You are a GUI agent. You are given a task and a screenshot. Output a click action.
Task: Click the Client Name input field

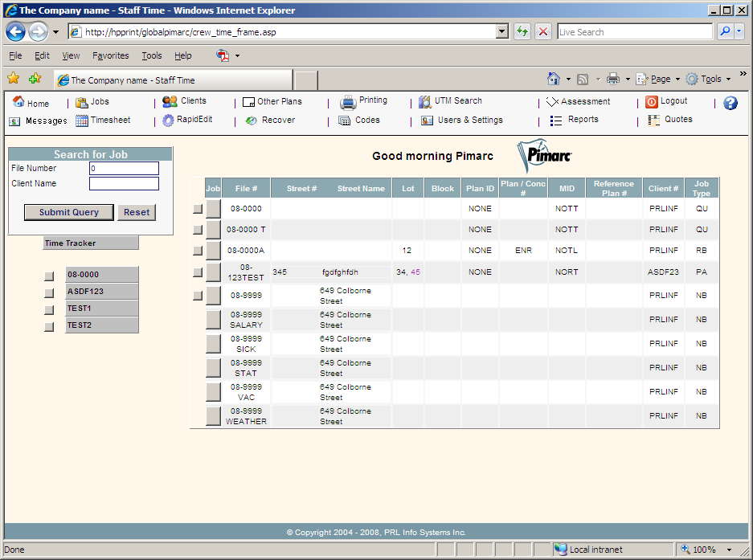click(x=124, y=183)
